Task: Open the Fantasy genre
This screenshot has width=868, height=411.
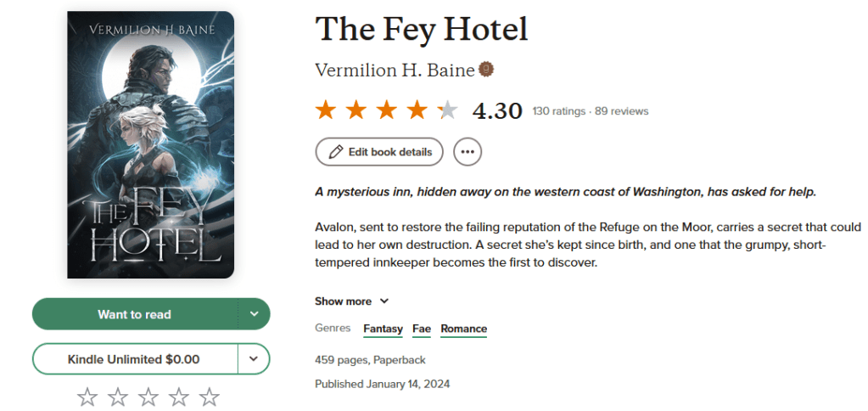Action: click(x=383, y=329)
